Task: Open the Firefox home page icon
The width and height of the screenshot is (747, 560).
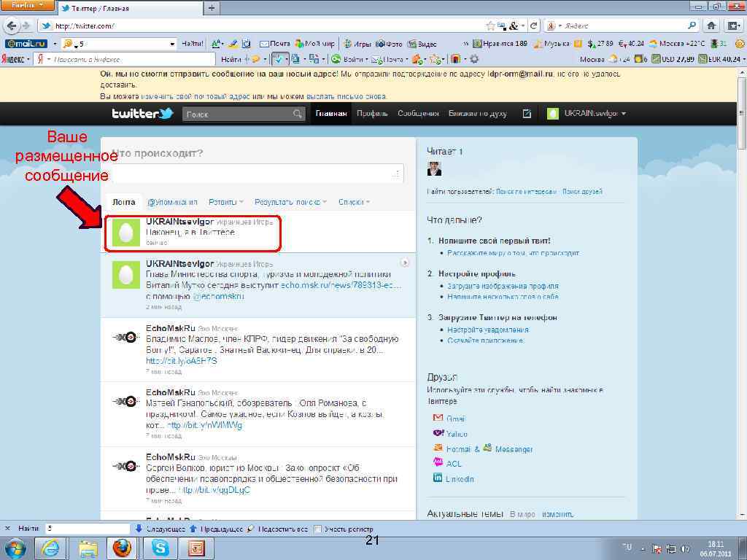Action: tap(711, 26)
